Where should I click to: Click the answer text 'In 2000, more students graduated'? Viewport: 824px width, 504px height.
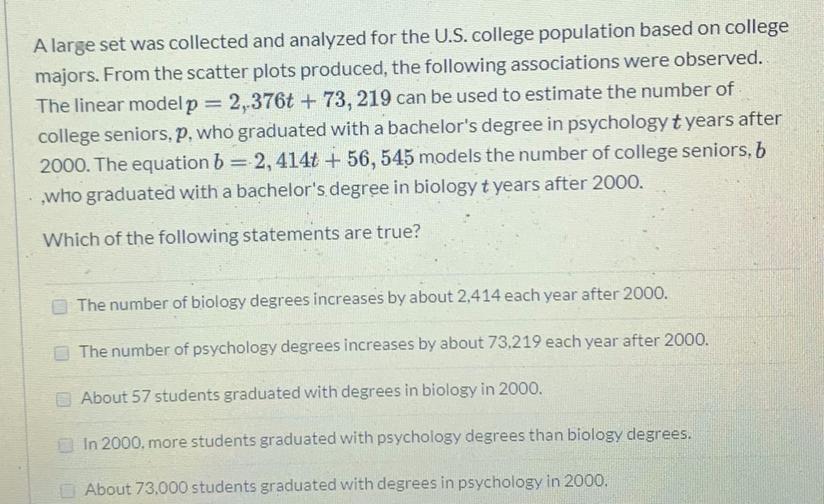387,438
